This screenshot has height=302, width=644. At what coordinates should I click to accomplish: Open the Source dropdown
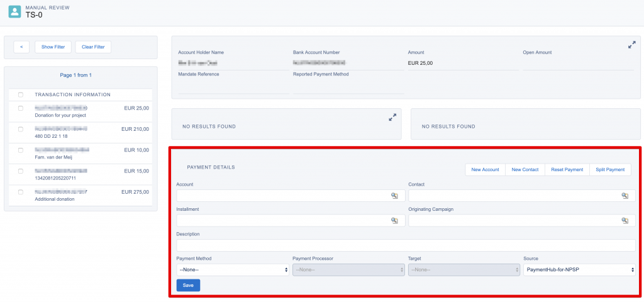(579, 270)
